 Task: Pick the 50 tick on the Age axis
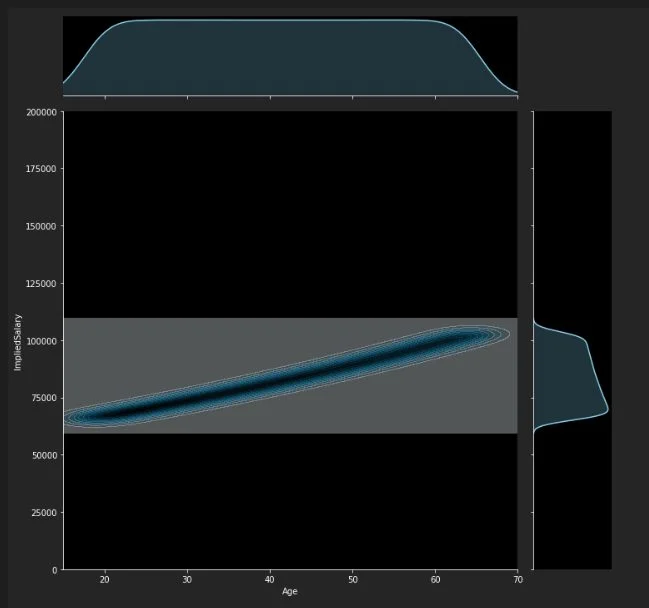click(x=352, y=579)
